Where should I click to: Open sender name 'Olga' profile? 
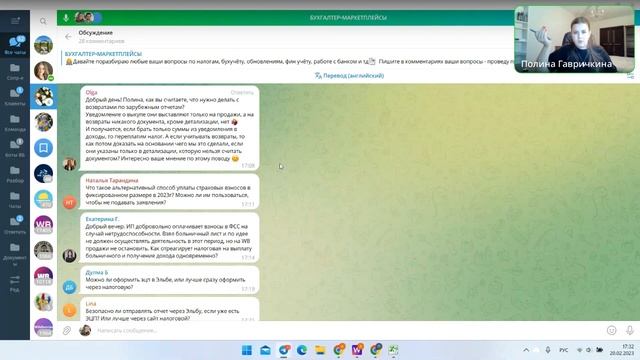coord(91,92)
